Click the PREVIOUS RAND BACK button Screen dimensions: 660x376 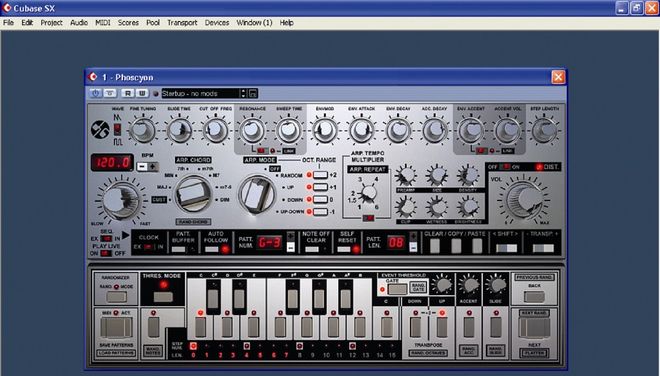tap(534, 297)
